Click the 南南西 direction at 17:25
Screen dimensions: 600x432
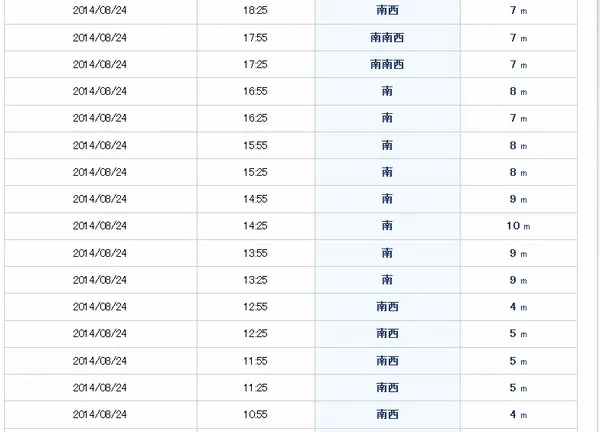(x=387, y=64)
